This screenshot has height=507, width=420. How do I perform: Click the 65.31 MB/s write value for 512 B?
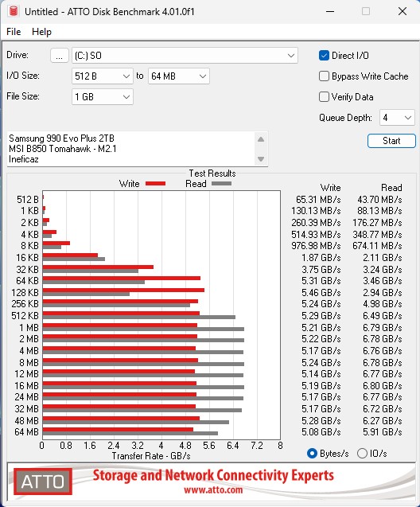click(x=318, y=200)
